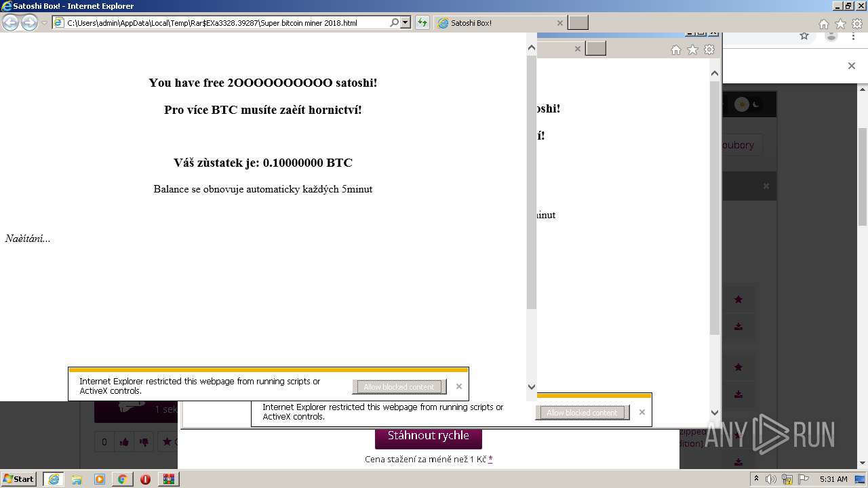Toggle the light/dark theme switch on the webpage

tap(749, 104)
